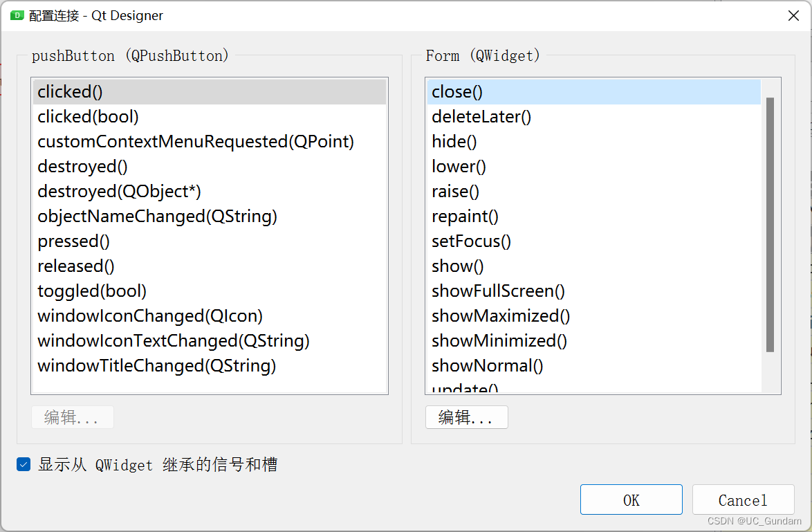This screenshot has width=812, height=532.
Task: Select the destroyed() signal
Action: point(209,166)
